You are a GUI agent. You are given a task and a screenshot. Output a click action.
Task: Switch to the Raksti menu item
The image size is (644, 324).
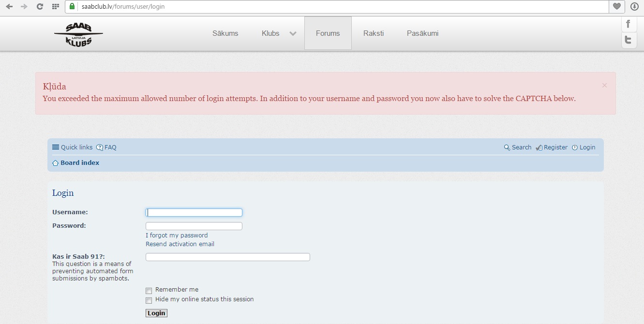pos(374,33)
